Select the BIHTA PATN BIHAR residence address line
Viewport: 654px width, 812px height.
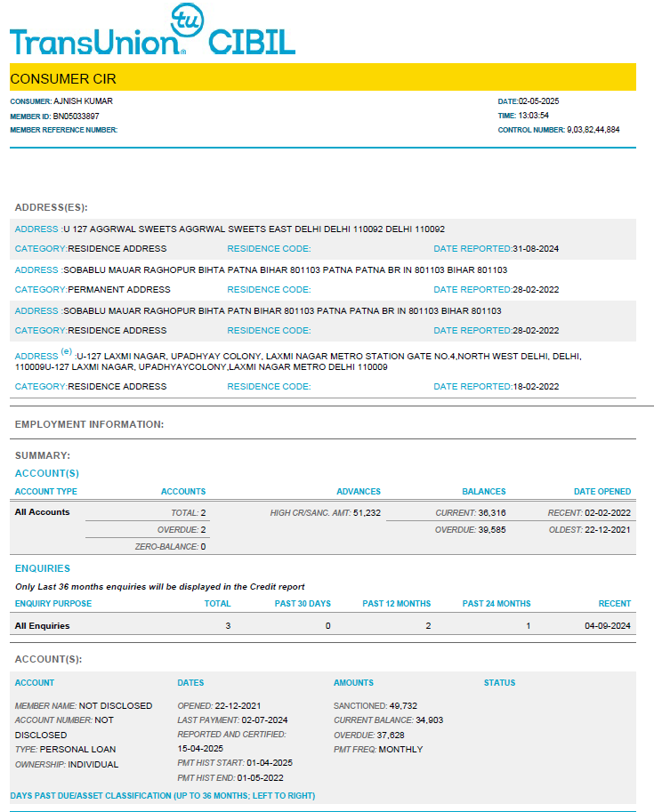click(x=282, y=310)
